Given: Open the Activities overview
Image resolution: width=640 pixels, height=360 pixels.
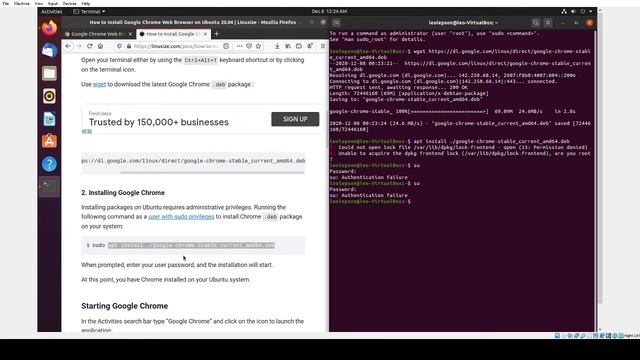Looking at the screenshot, I should click(52, 11).
